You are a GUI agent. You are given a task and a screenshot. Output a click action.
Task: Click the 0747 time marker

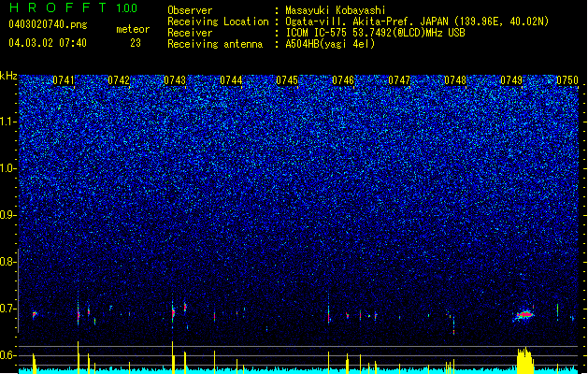coord(399,80)
